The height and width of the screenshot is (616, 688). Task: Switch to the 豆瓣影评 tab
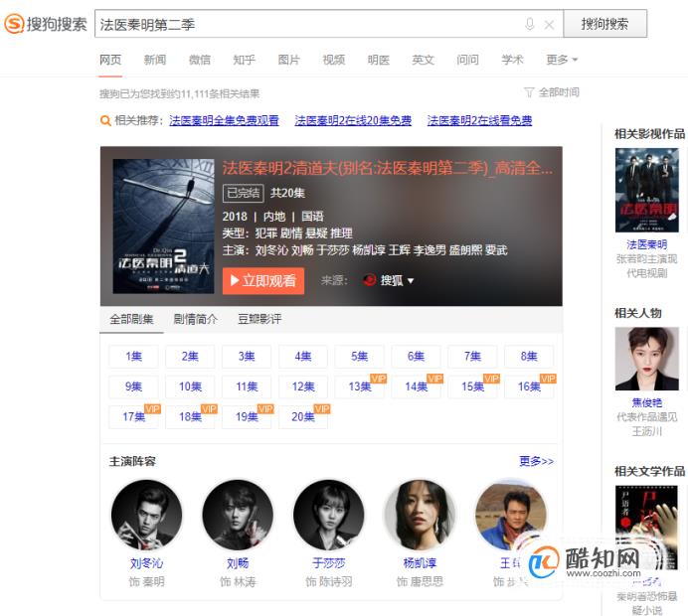pos(259,319)
